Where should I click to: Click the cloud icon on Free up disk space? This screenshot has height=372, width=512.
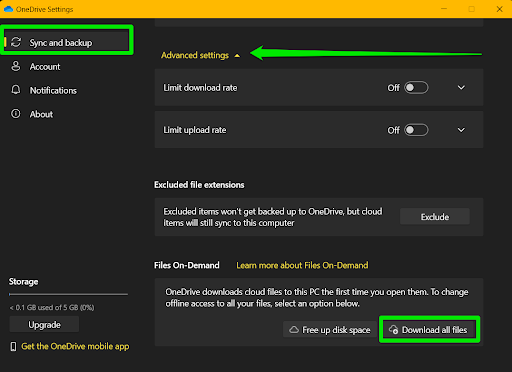click(x=294, y=330)
